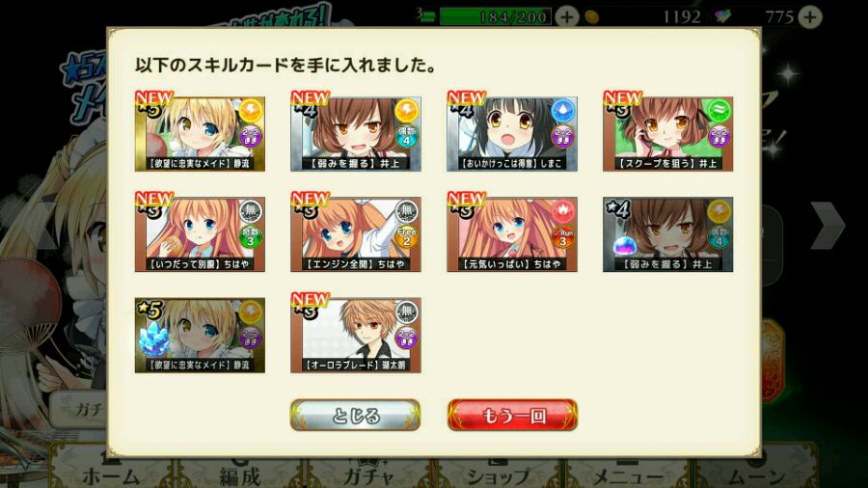Image resolution: width=868 pixels, height=488 pixels.
Task: Click the plus icon beside the stamina bar
Action: (566, 16)
